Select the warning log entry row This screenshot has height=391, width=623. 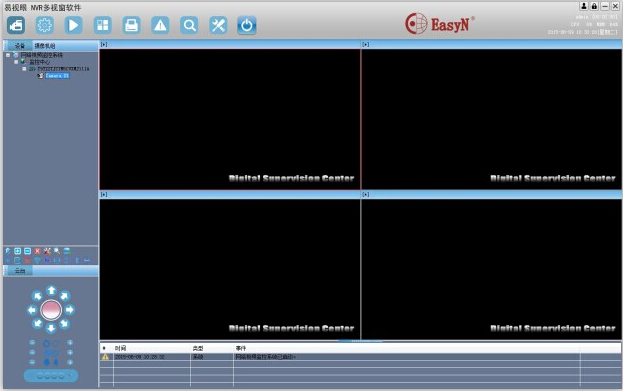360,357
